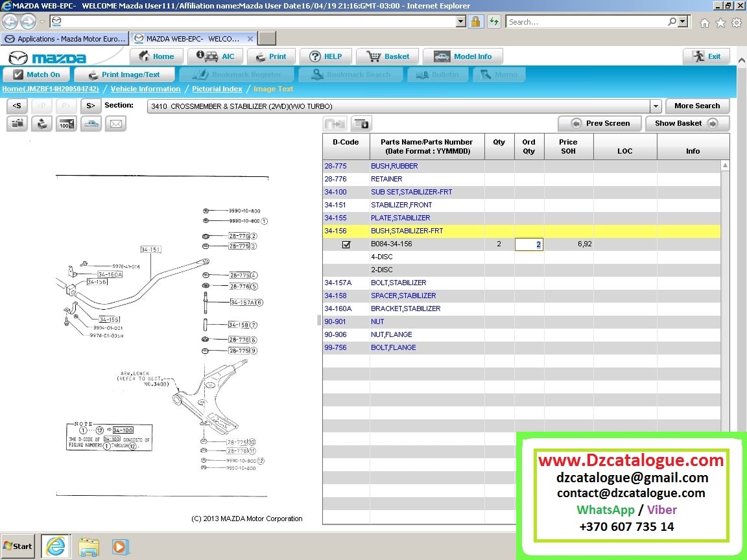Open a new browser tab

[267, 39]
